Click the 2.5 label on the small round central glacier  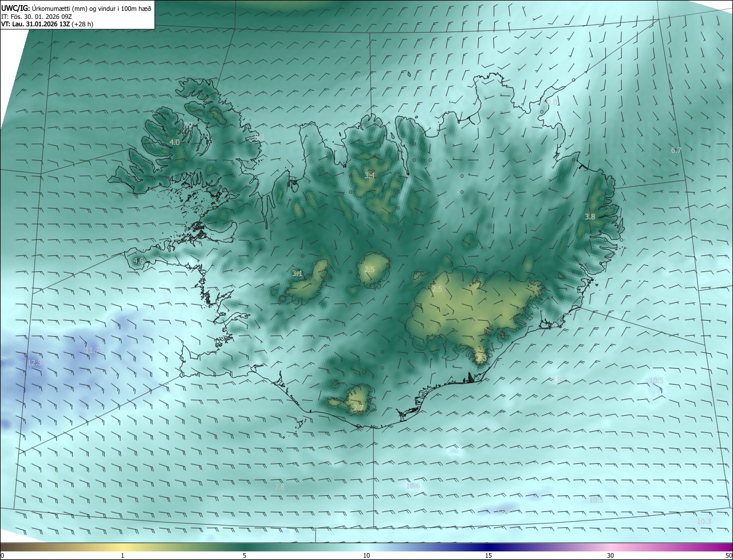[369, 269]
